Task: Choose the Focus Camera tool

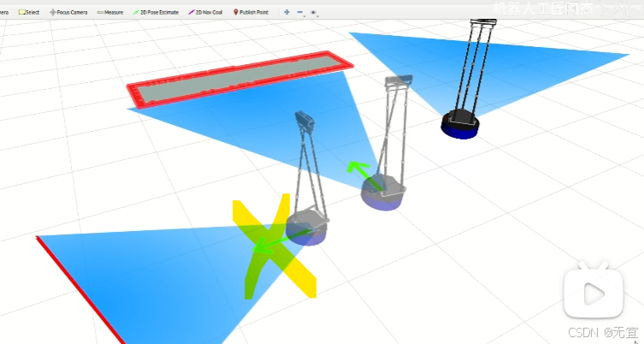Action: [68, 12]
